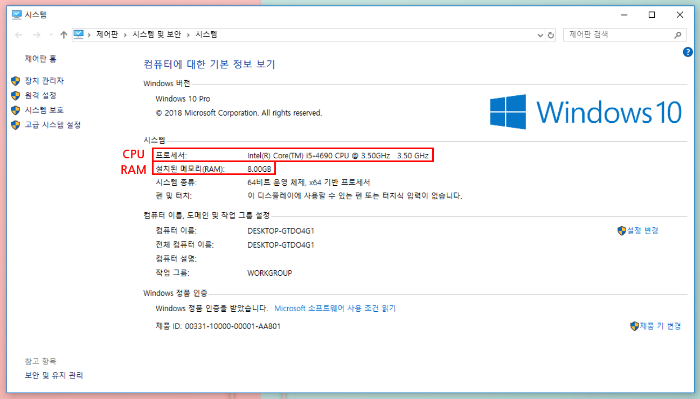Open 장치 관리자 link
This screenshot has height=399, width=700.
[44, 81]
